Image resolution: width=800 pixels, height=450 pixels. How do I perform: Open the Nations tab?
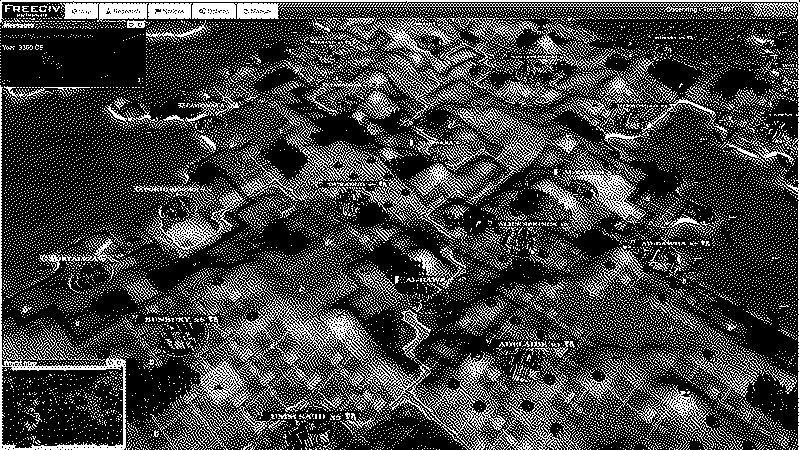(170, 10)
